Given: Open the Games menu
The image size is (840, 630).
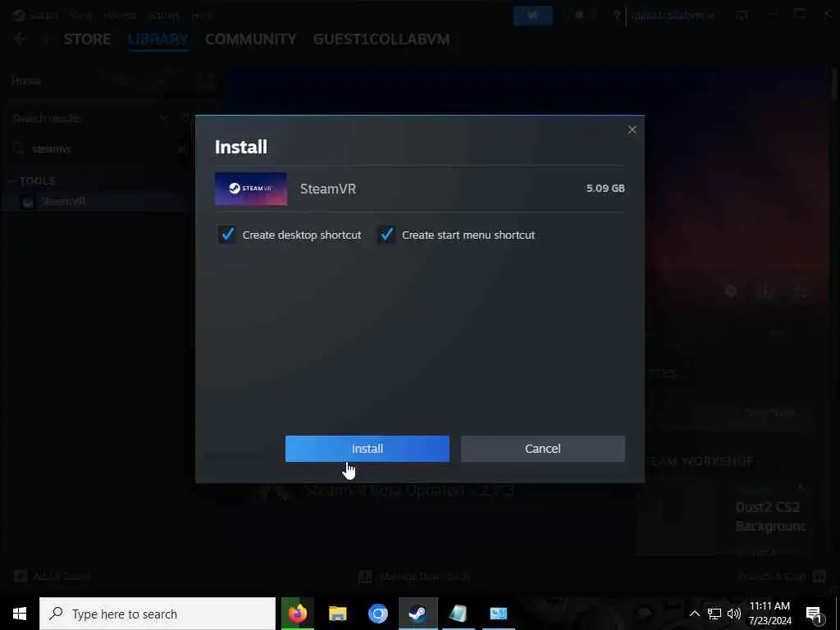Looking at the screenshot, I should click(x=163, y=15).
